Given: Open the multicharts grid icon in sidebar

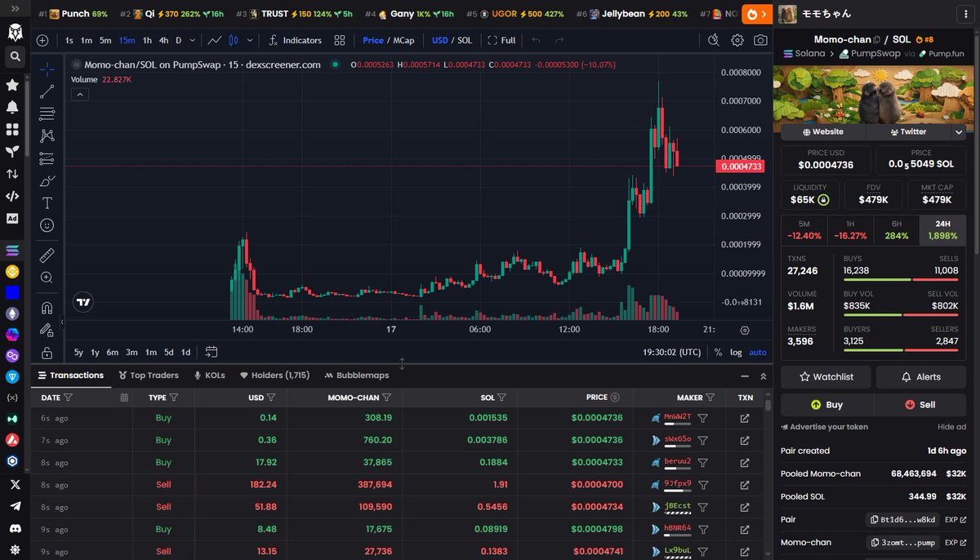Looking at the screenshot, I should [x=12, y=129].
